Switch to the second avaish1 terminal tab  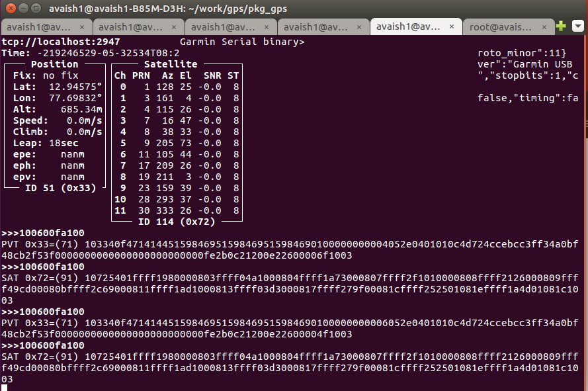click(130, 27)
